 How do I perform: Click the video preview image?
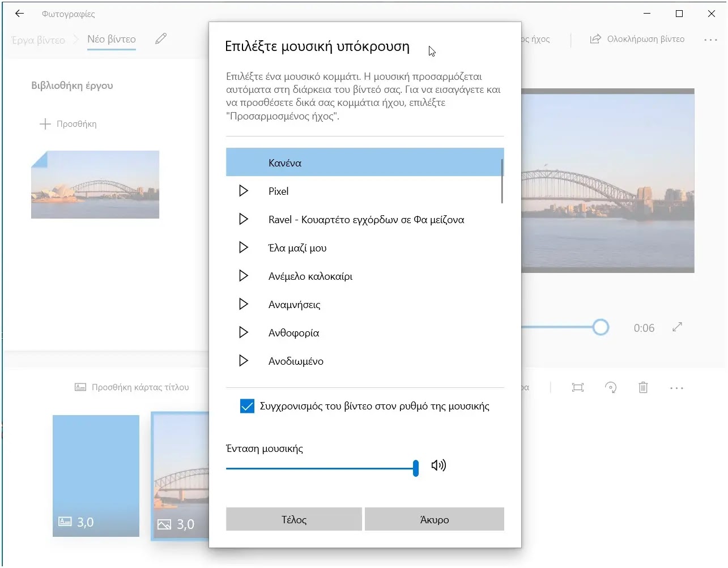(x=608, y=181)
